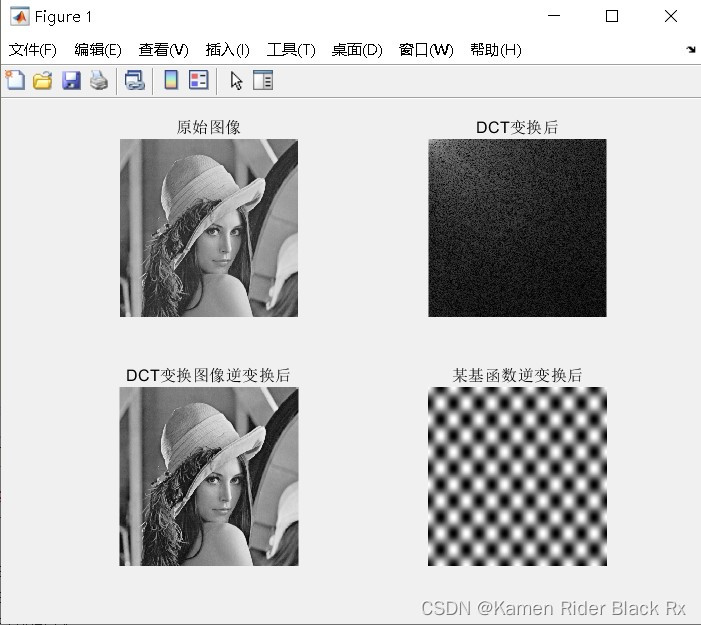
Task: Open the 插入(I) menu
Action: click(227, 50)
